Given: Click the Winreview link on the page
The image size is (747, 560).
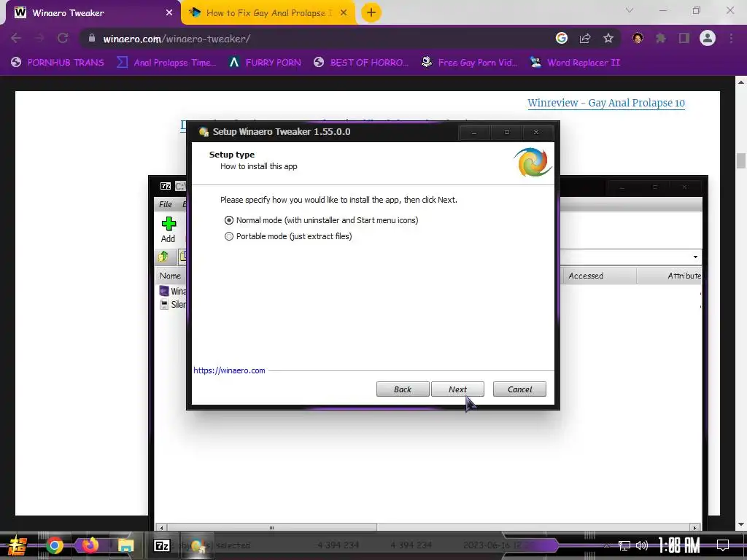Looking at the screenshot, I should click(x=606, y=103).
